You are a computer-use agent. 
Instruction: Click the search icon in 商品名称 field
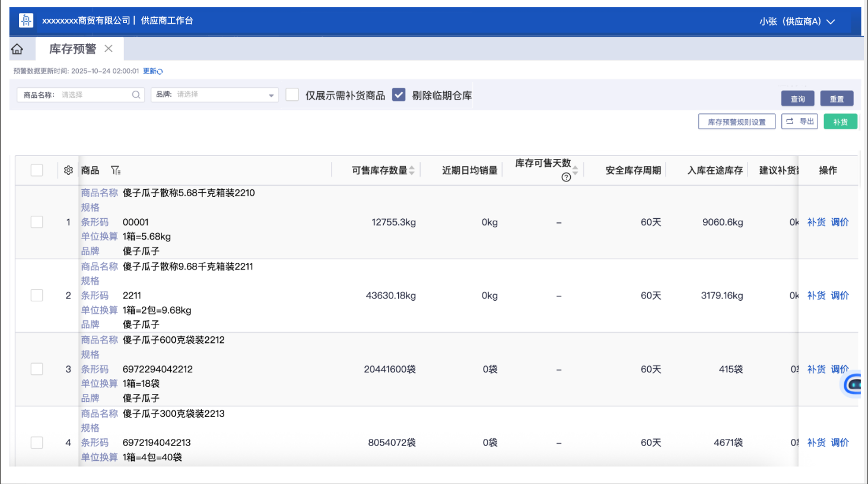pyautogui.click(x=136, y=95)
